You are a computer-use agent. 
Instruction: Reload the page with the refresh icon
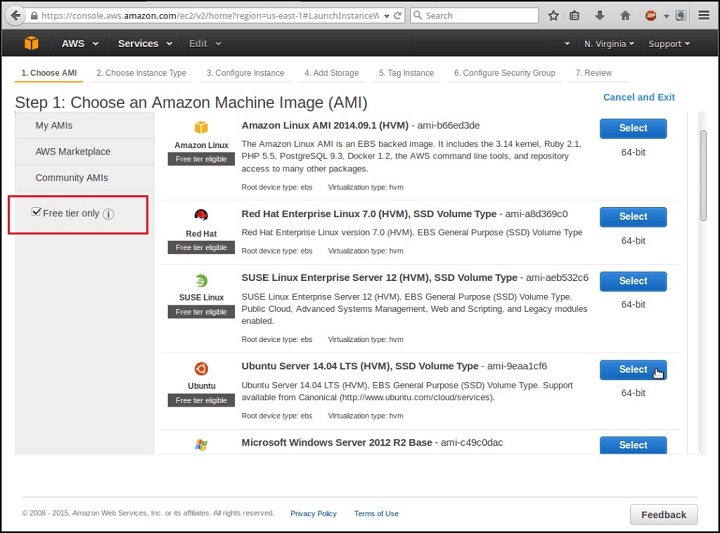(x=398, y=16)
